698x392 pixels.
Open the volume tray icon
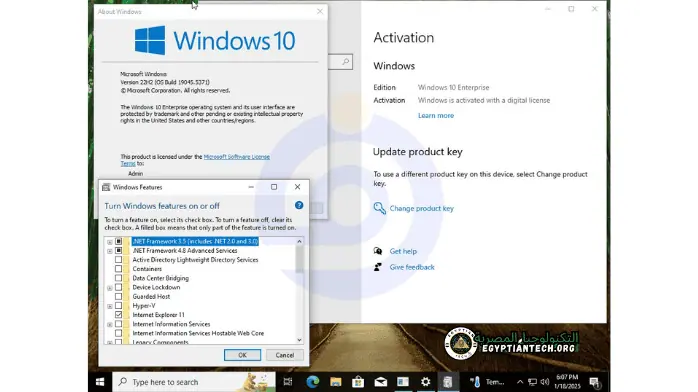[x=544, y=382]
